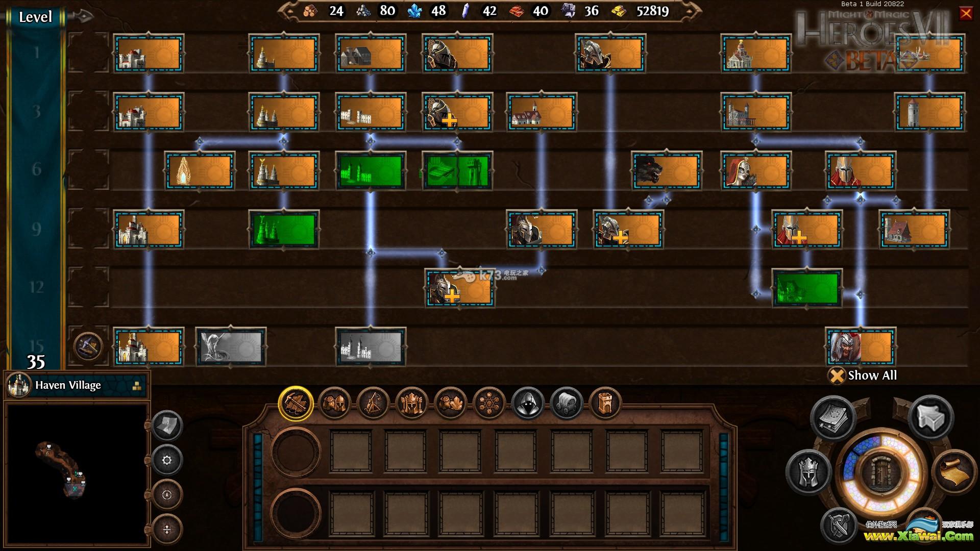Click the Level header label
The width and height of the screenshot is (980, 551).
pyautogui.click(x=35, y=17)
